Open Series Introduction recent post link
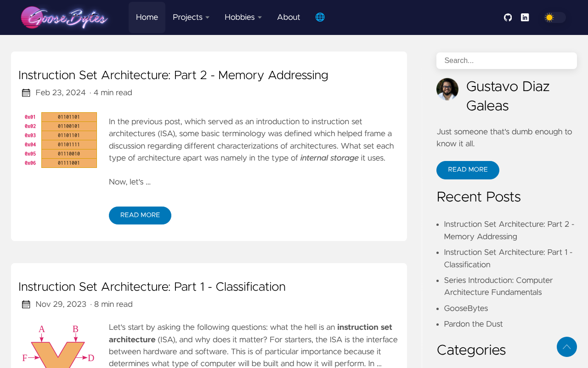The height and width of the screenshot is (368, 588). click(x=498, y=287)
